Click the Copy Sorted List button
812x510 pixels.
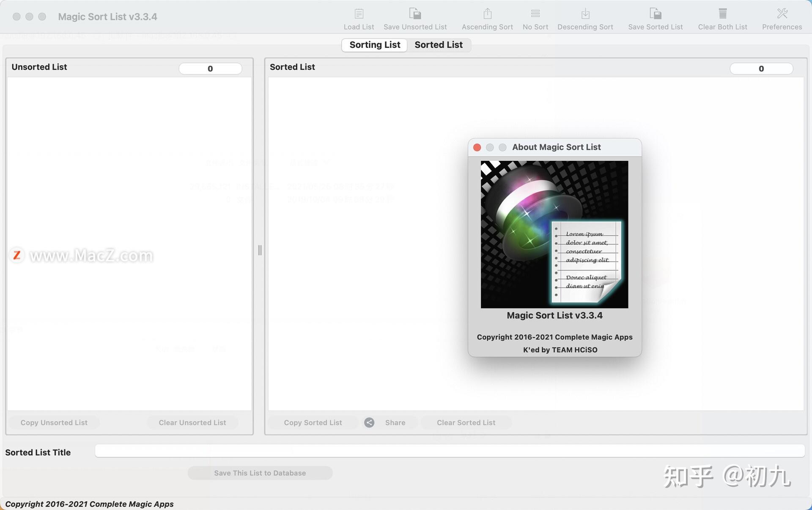(x=313, y=422)
